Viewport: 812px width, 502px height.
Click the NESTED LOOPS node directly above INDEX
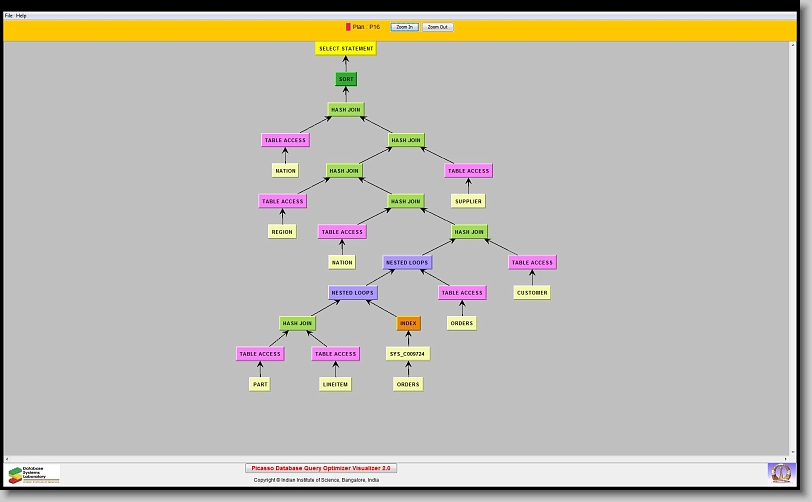point(352,293)
